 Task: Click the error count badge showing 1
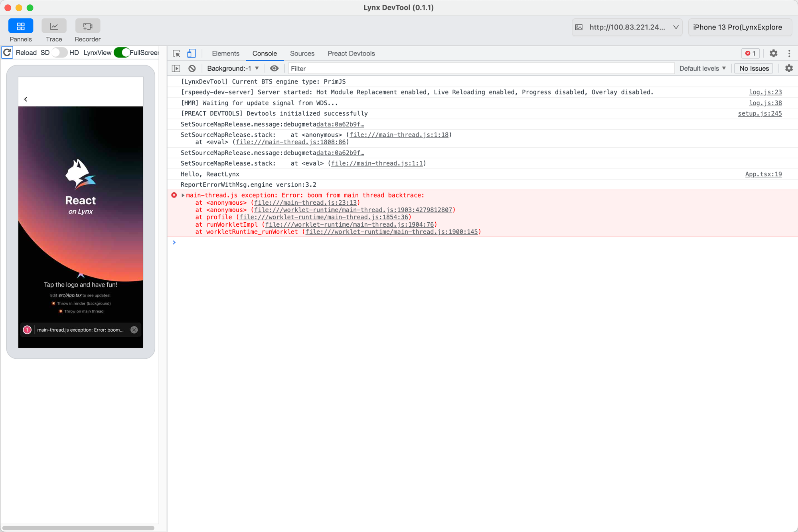click(x=751, y=53)
